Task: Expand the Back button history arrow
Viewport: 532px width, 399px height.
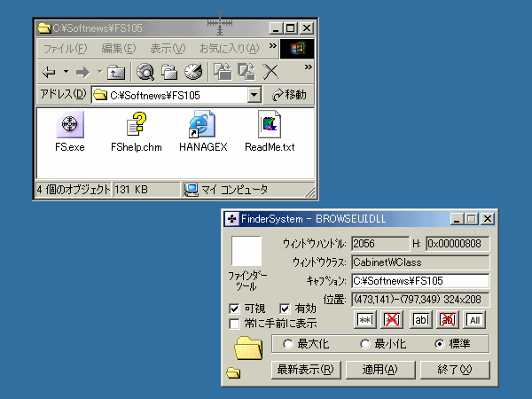Action: [66, 72]
